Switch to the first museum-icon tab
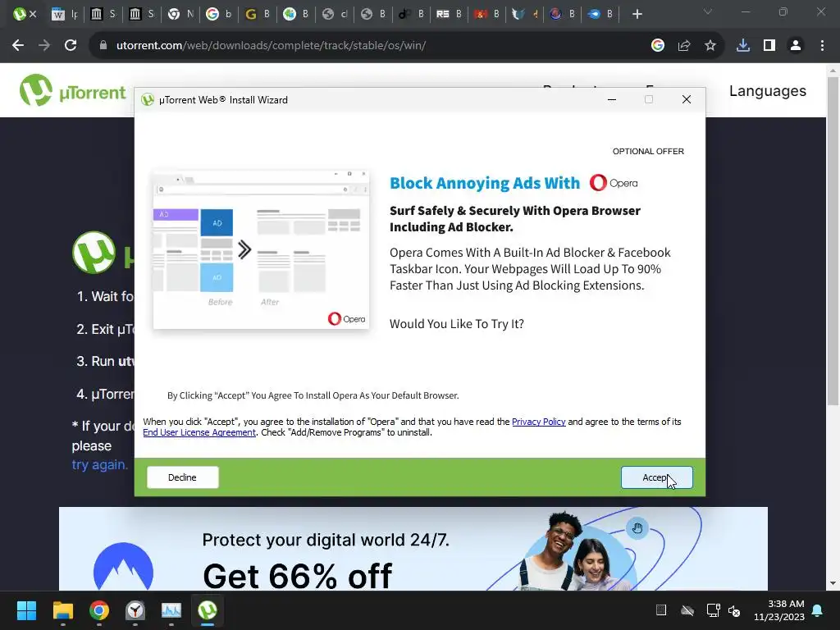 click(x=103, y=15)
